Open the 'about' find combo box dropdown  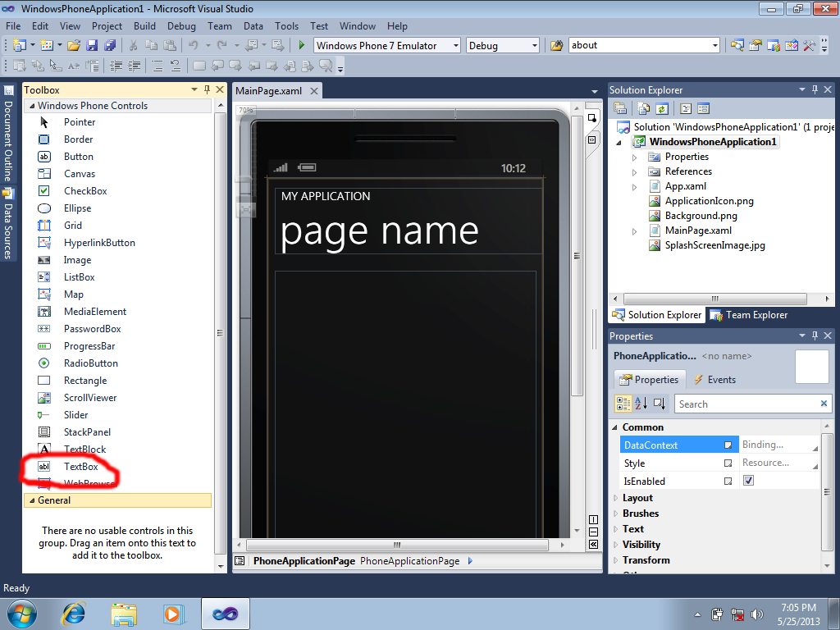pyautogui.click(x=714, y=46)
